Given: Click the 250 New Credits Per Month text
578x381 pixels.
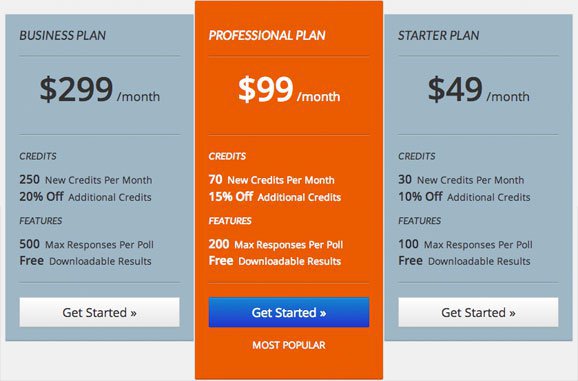Looking at the screenshot, I should click(x=86, y=179).
